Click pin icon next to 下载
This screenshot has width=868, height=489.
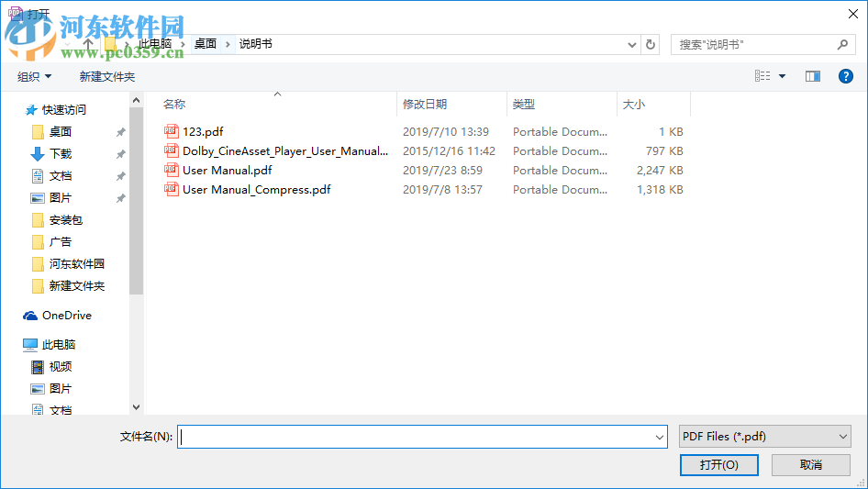point(121,154)
